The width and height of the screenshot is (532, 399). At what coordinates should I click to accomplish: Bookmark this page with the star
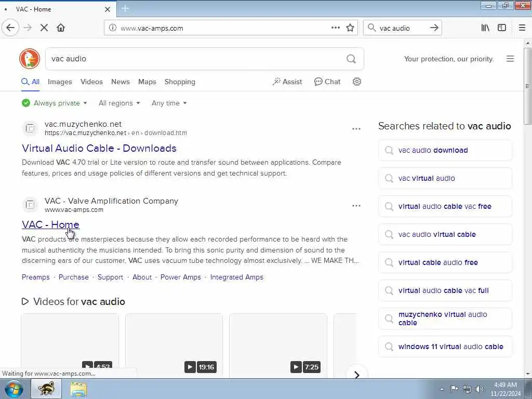[x=350, y=28]
